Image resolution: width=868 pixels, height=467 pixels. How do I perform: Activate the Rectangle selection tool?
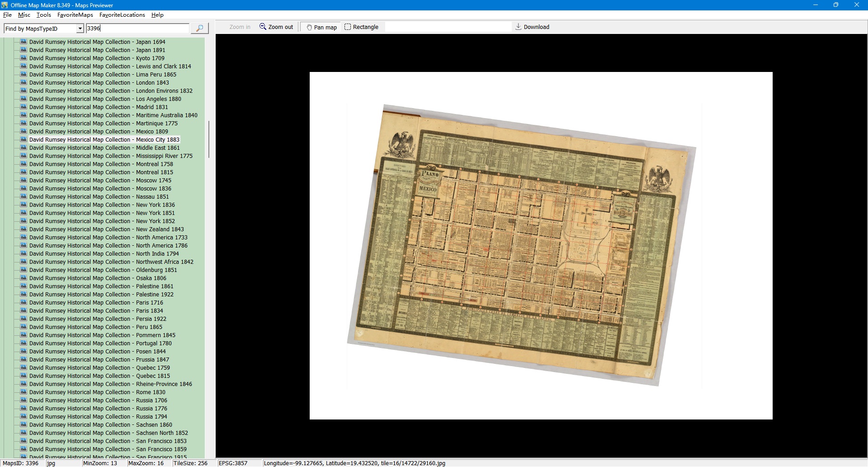click(361, 27)
